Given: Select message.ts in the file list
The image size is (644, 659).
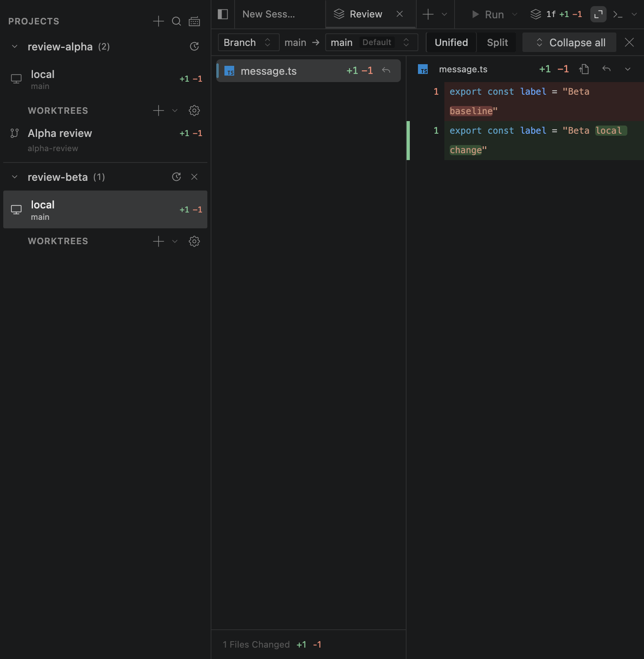Looking at the screenshot, I should [x=309, y=71].
